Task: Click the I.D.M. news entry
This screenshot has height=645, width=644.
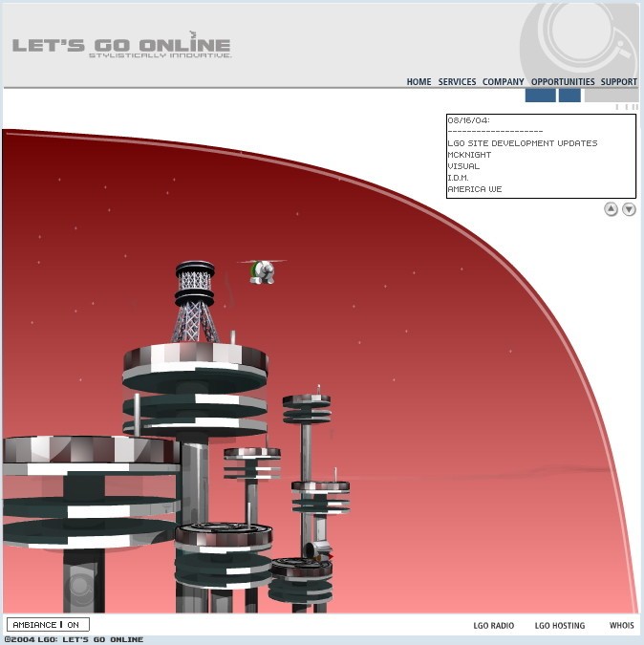Action: 458,178
